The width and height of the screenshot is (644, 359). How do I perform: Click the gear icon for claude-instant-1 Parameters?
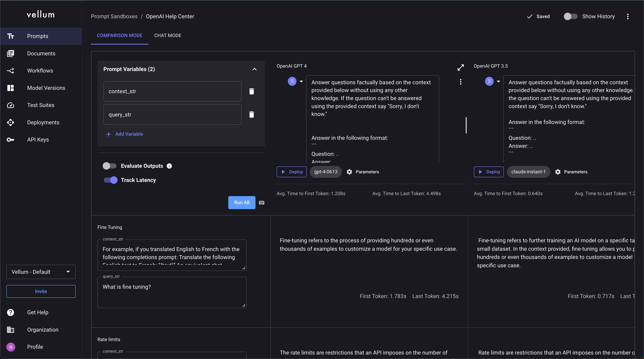click(x=558, y=172)
